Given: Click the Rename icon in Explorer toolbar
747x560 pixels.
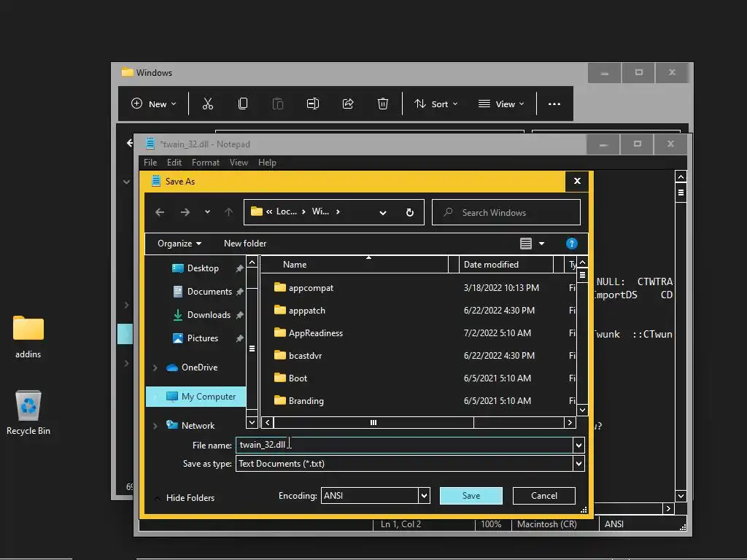Looking at the screenshot, I should 312,104.
